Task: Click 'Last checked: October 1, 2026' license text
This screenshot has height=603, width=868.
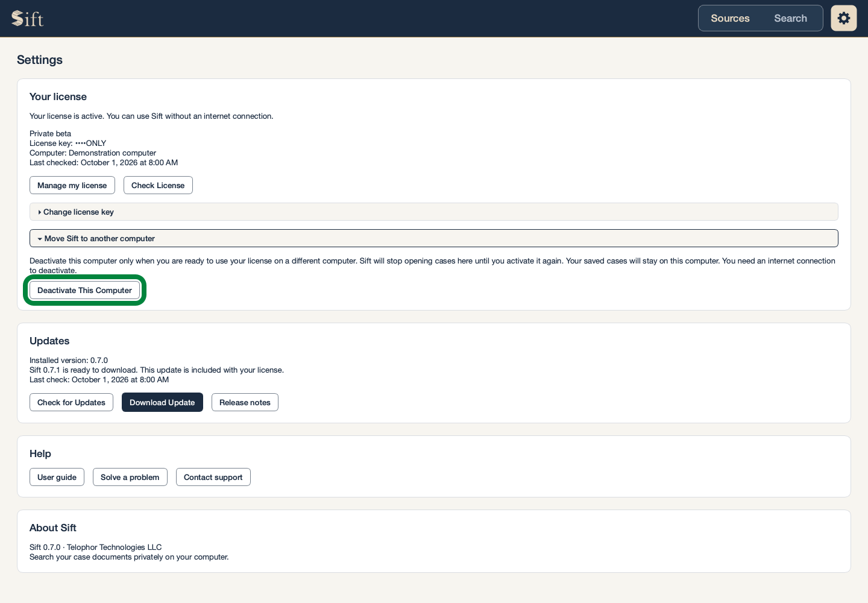Action: [104, 163]
